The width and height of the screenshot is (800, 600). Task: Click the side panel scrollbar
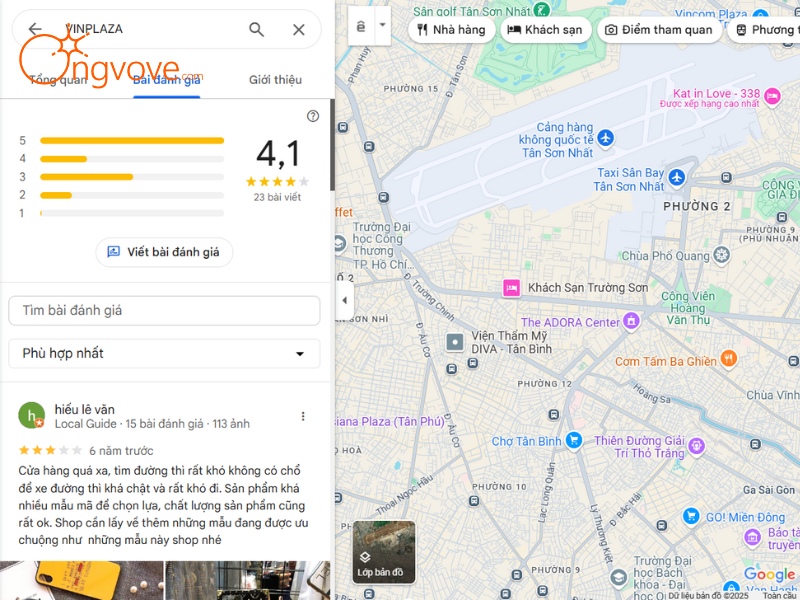click(332, 145)
